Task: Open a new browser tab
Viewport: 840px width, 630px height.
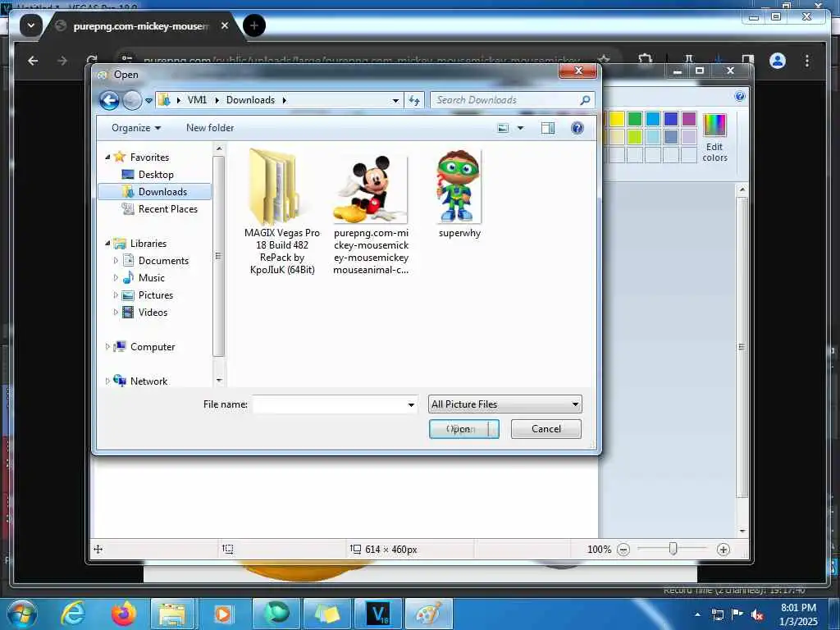Action: click(254, 25)
